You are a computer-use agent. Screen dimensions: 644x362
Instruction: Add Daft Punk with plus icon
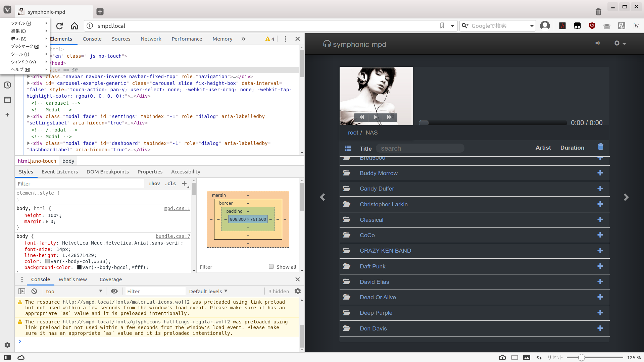point(600,266)
